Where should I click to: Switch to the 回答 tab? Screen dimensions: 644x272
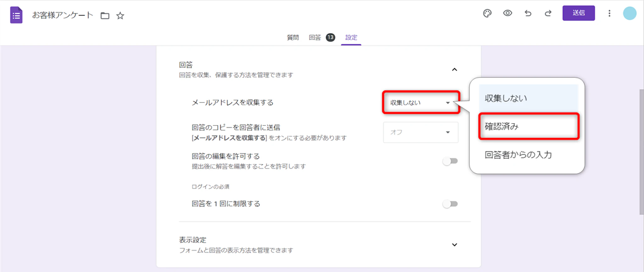pyautogui.click(x=315, y=37)
